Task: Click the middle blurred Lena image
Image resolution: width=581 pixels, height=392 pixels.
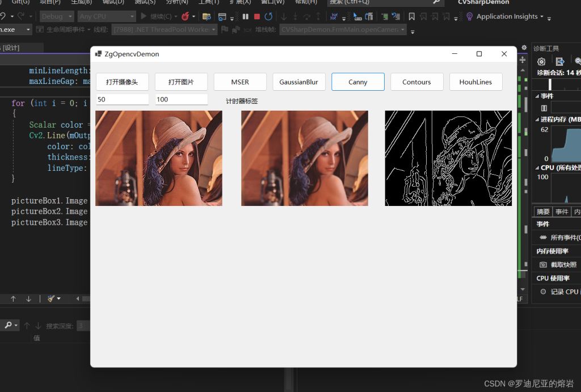Action: pyautogui.click(x=305, y=158)
